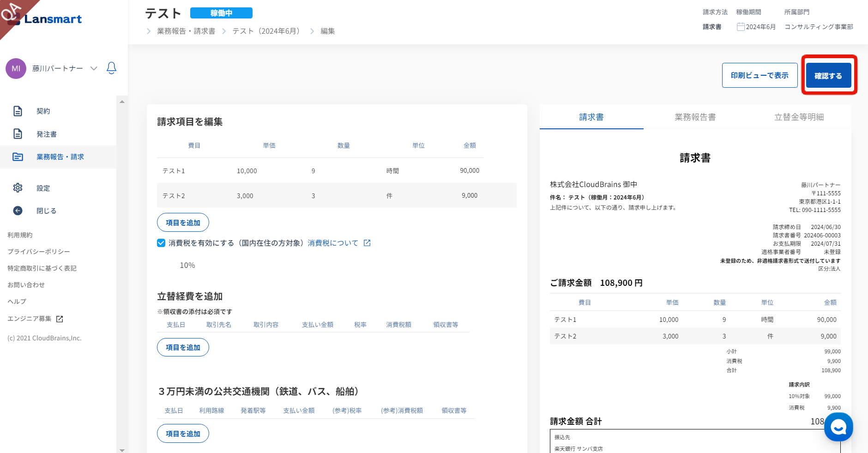Click the 印刷ビューで表示 button
The width and height of the screenshot is (868, 453).
coord(759,75)
